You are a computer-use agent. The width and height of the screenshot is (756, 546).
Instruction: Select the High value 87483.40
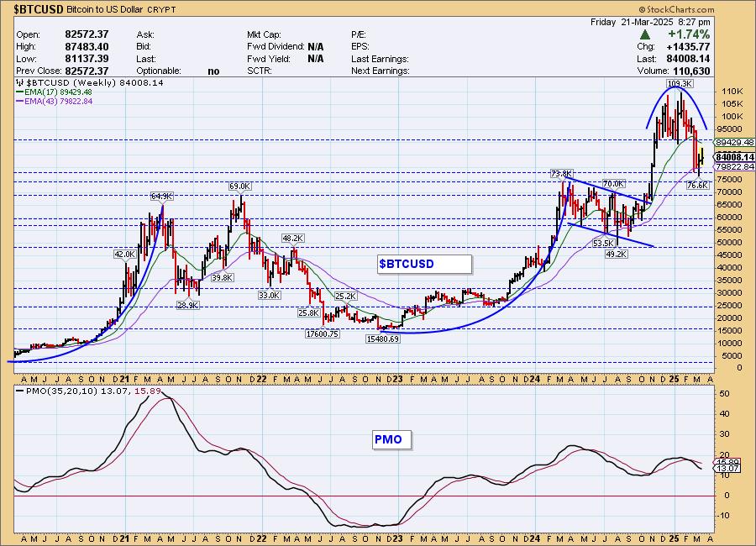(87, 47)
